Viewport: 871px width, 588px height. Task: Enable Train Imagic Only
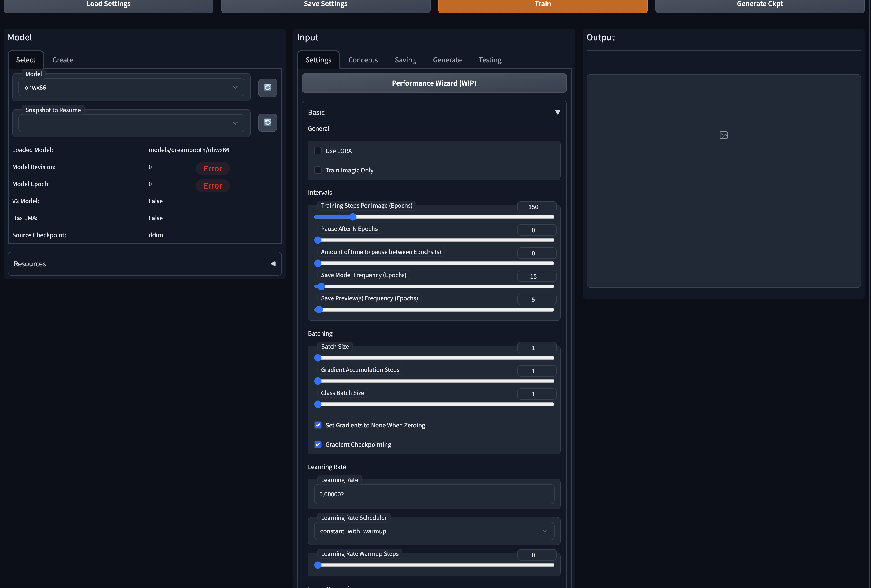click(318, 170)
